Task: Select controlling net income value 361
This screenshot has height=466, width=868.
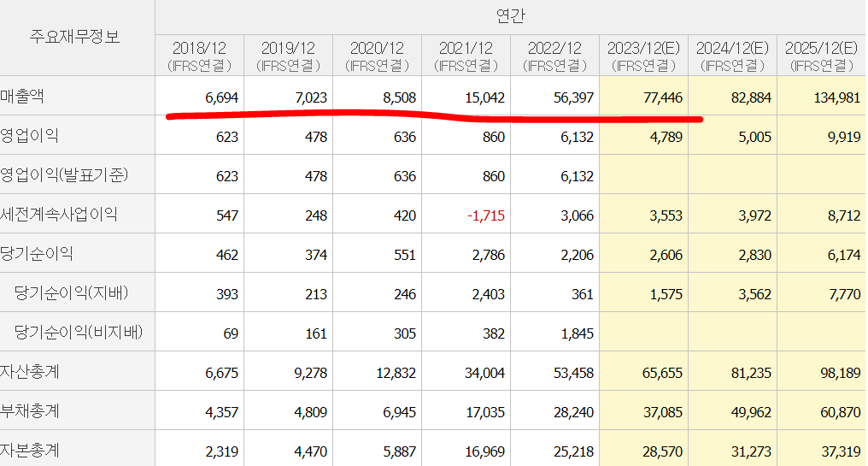Action: click(x=583, y=294)
